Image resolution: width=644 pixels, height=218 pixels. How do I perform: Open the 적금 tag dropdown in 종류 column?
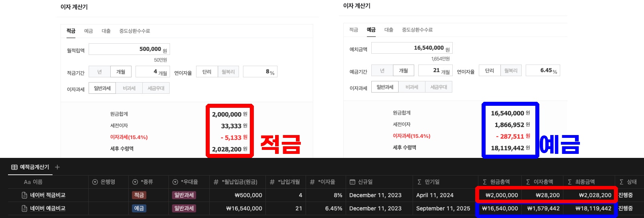pyautogui.click(x=139, y=195)
